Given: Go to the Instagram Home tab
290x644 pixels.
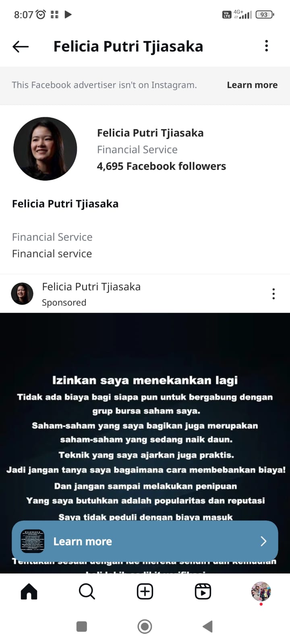Looking at the screenshot, I should click(x=29, y=591).
